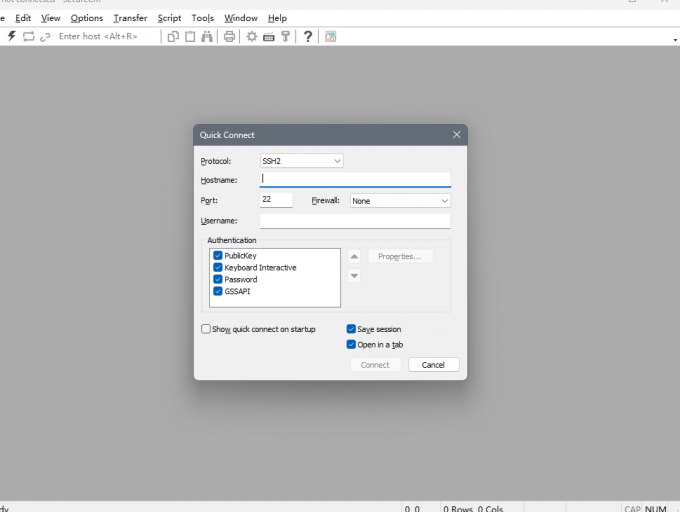Image resolution: width=680 pixels, height=512 pixels.
Task: Click the Username input field
Action: pyautogui.click(x=355, y=221)
